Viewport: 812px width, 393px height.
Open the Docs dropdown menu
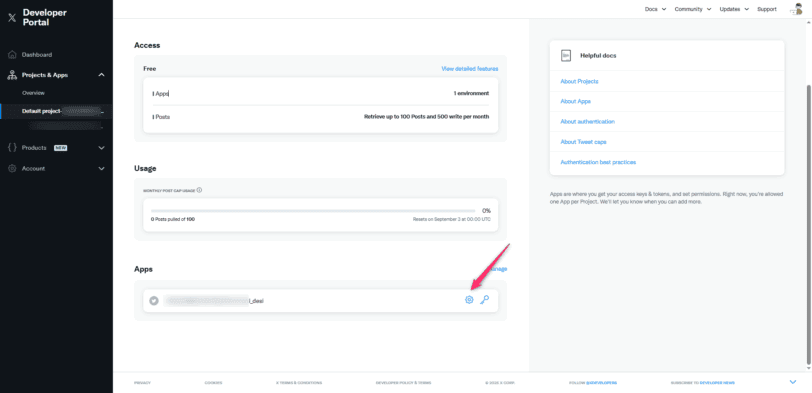[655, 9]
